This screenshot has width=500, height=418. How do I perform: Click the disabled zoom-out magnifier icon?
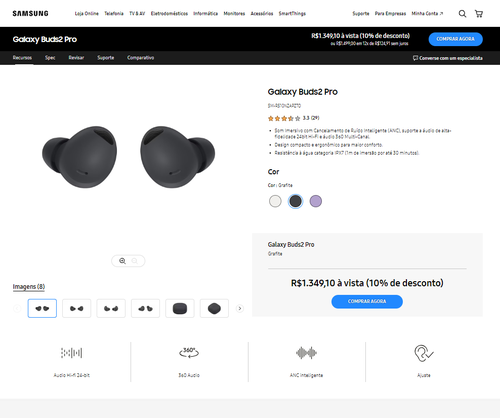[x=134, y=261]
